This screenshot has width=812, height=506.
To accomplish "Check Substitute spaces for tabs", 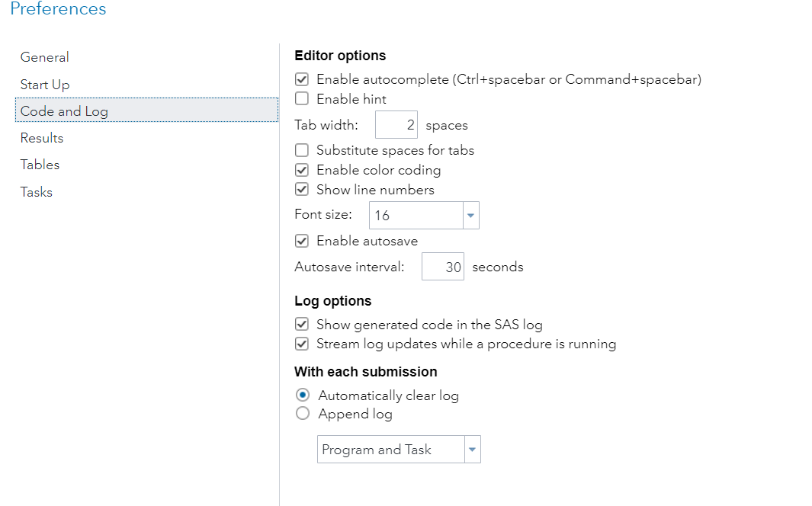I will click(302, 150).
